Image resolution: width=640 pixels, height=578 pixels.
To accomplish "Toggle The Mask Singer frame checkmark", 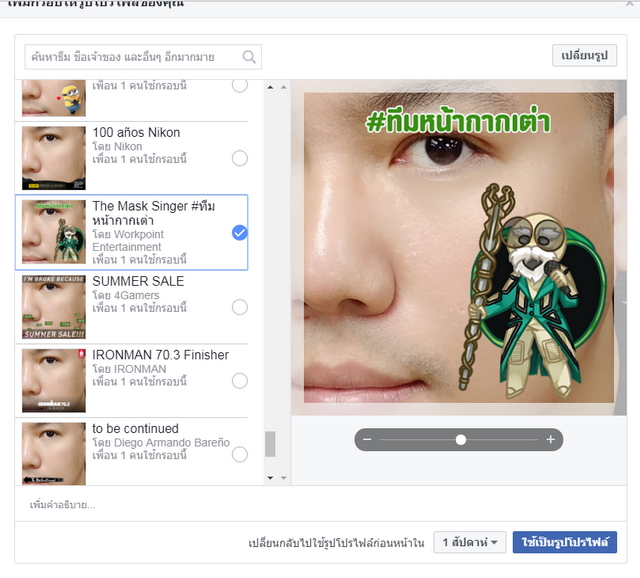I will [240, 233].
